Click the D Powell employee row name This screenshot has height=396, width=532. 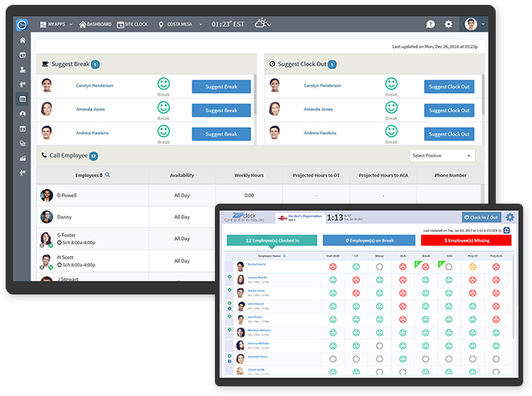[67, 196]
